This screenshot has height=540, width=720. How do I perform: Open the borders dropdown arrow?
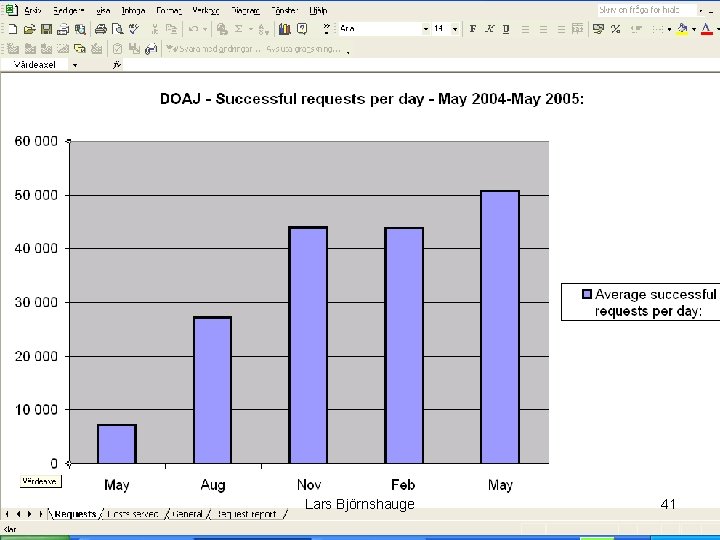[669, 29]
